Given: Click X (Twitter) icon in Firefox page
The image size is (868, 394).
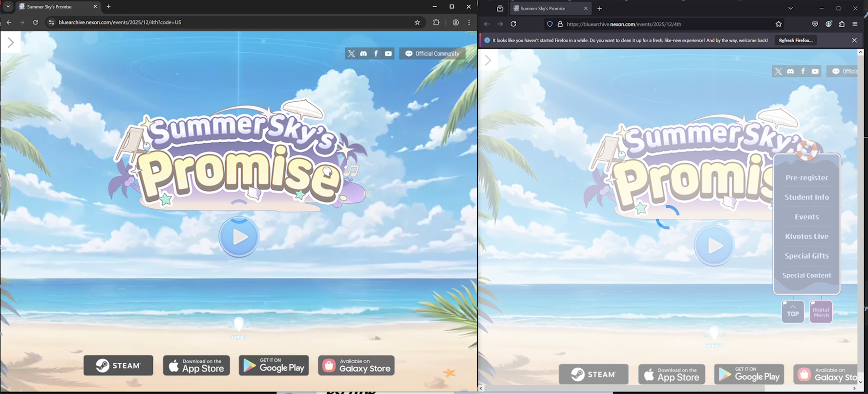Looking at the screenshot, I should (x=778, y=71).
